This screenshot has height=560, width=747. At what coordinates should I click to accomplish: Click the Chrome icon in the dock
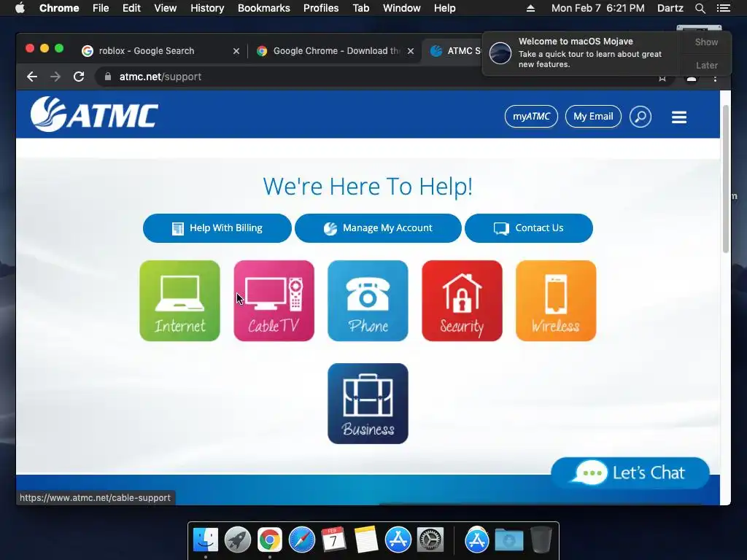(270, 540)
